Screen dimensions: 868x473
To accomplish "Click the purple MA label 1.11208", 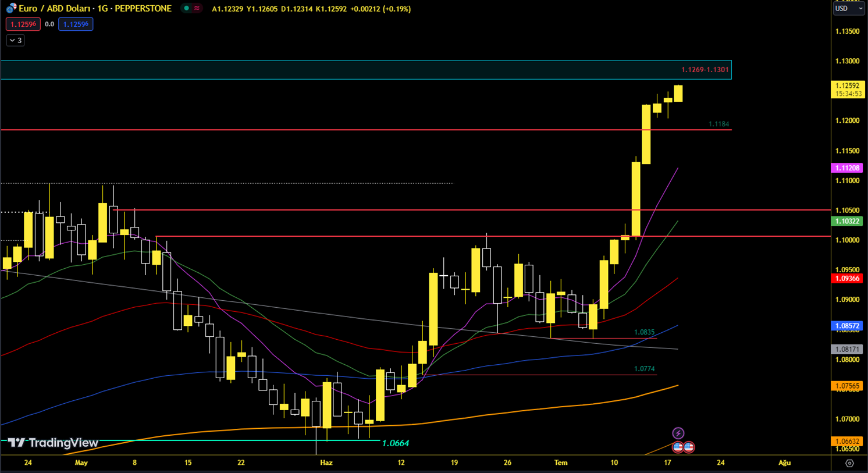I will click(847, 168).
